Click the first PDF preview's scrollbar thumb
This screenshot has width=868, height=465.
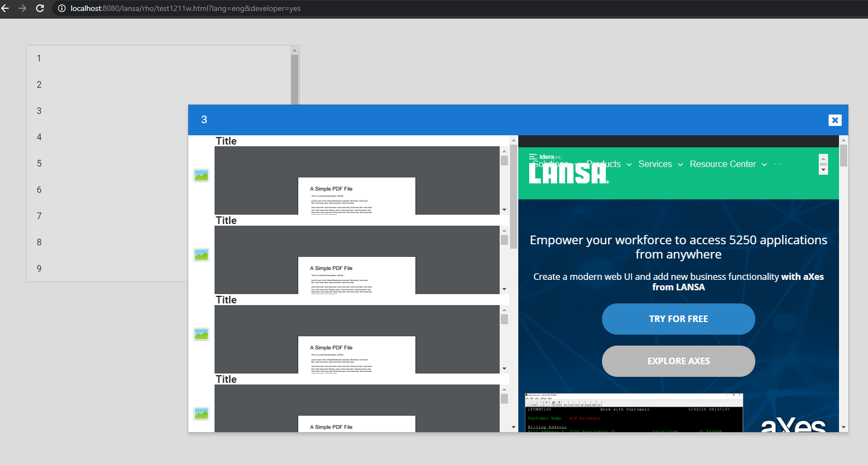504,160
